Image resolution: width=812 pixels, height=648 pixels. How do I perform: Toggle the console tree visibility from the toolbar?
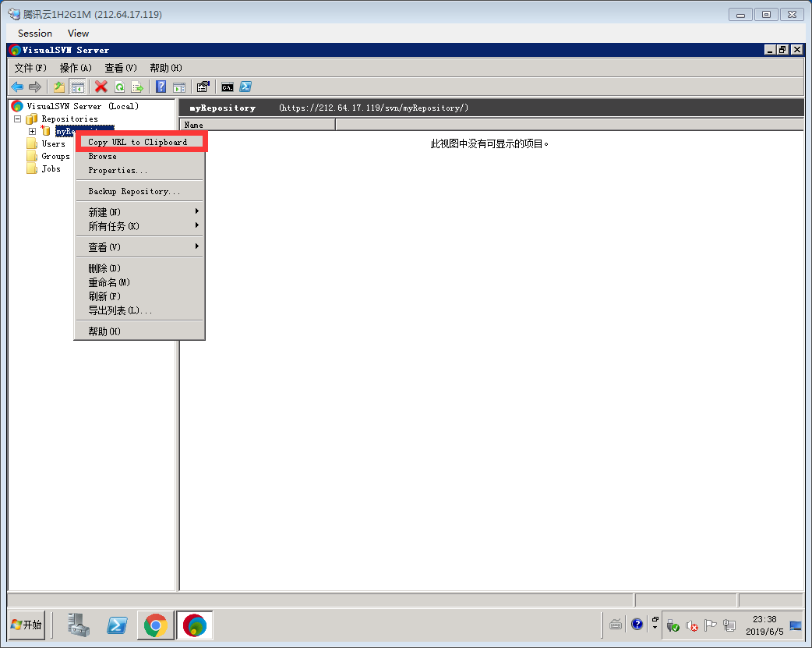77,87
